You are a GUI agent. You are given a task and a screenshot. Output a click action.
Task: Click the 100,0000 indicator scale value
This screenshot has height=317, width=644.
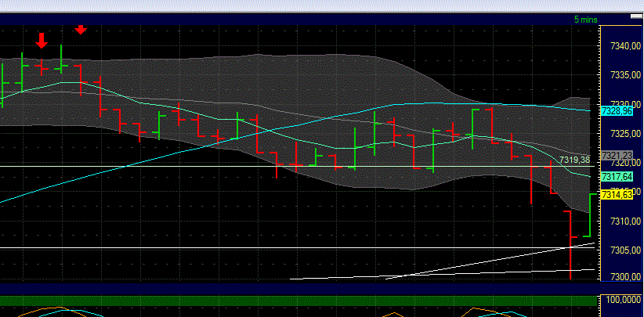(x=625, y=300)
